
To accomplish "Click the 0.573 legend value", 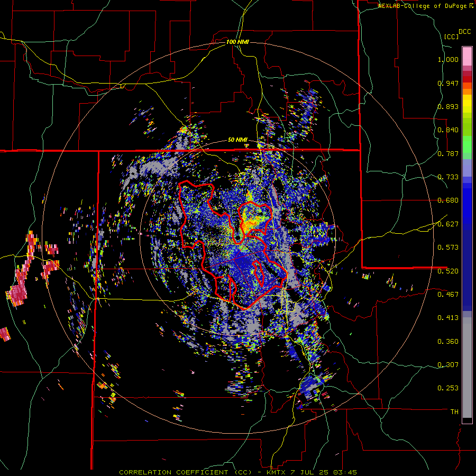I will coord(448,248).
